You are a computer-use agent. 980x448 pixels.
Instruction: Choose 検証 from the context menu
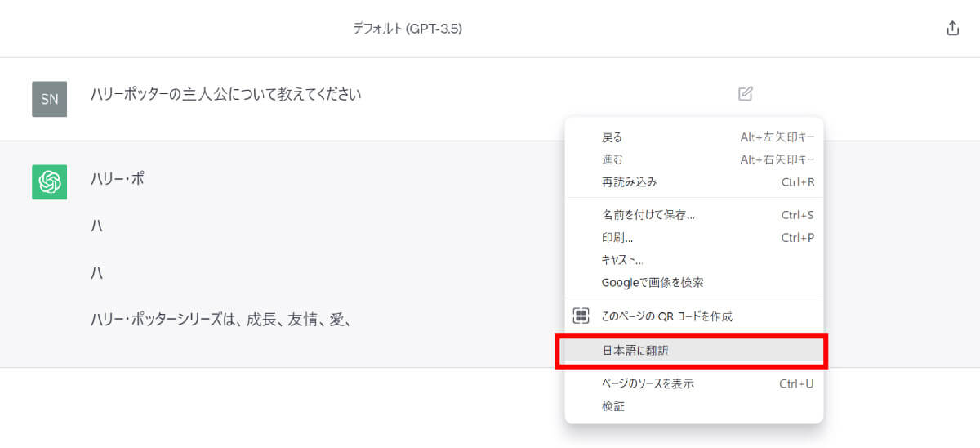point(694,405)
